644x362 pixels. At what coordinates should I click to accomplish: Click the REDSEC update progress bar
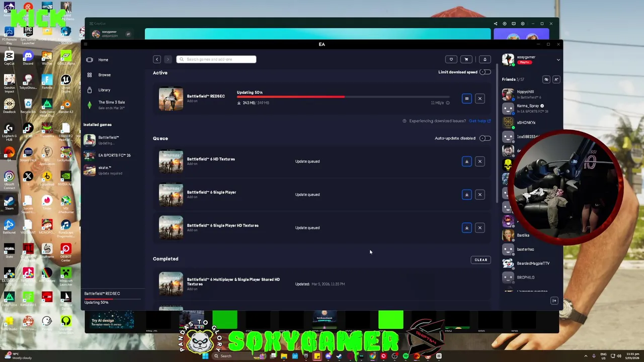[x=343, y=97]
